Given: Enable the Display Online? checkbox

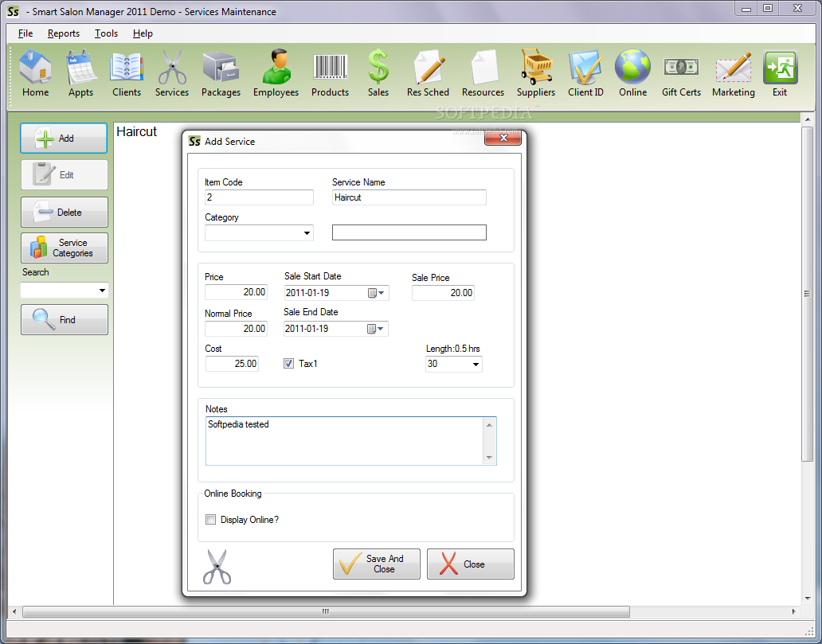Looking at the screenshot, I should click(x=210, y=520).
